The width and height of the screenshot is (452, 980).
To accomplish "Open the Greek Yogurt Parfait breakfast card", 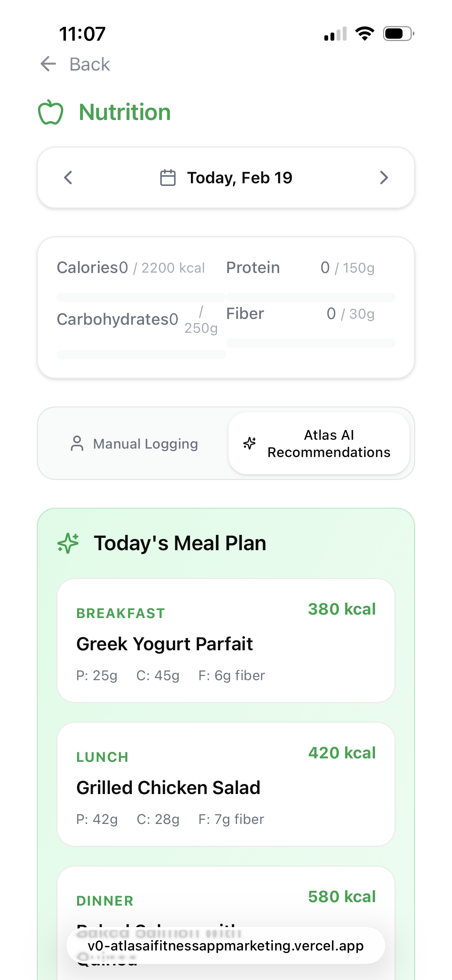I will [x=226, y=640].
